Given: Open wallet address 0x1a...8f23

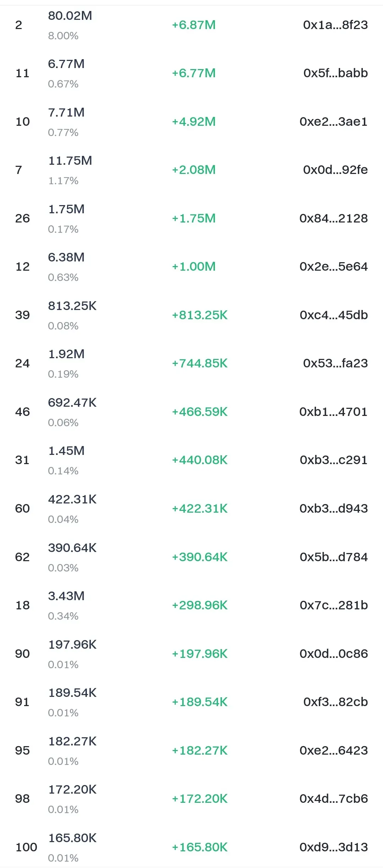Looking at the screenshot, I should tap(335, 25).
